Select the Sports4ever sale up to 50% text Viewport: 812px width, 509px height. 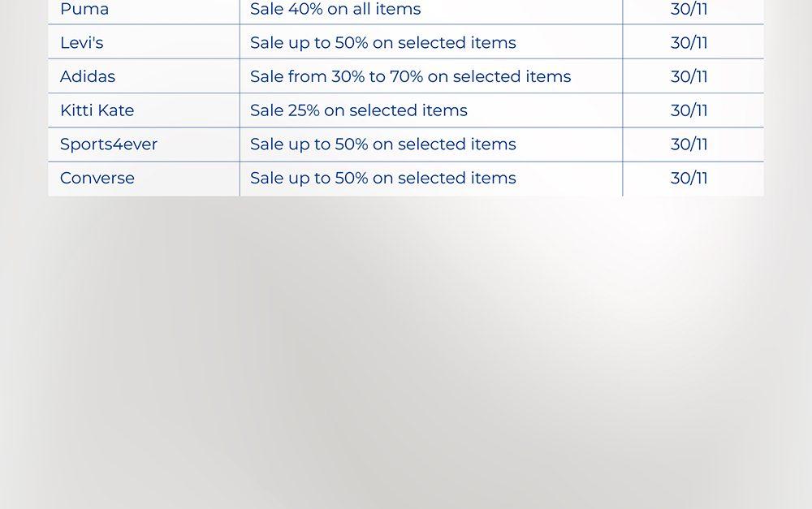pos(382,145)
